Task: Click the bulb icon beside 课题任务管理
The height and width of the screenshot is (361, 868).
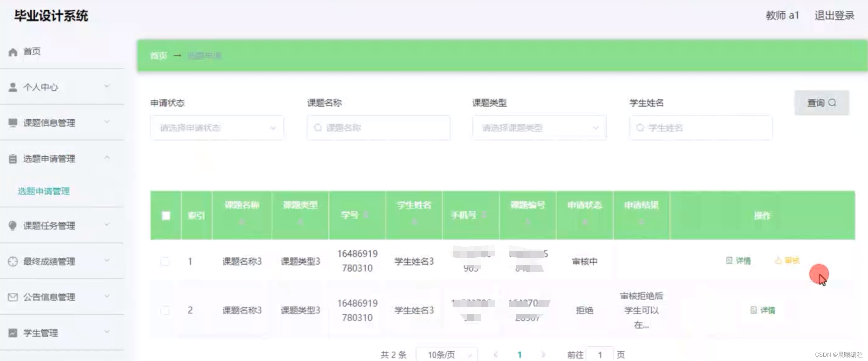Action: click(13, 226)
